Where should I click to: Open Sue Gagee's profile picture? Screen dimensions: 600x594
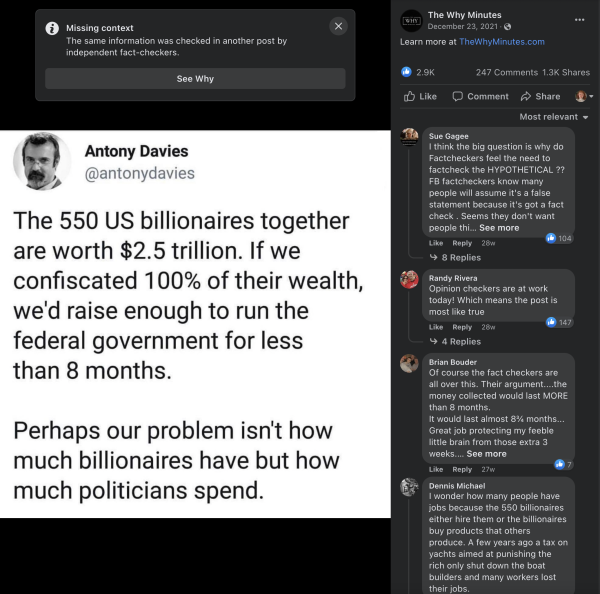click(x=409, y=138)
